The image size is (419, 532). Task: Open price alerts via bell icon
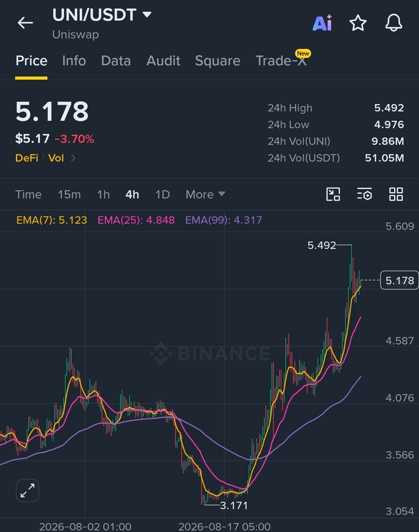(393, 23)
